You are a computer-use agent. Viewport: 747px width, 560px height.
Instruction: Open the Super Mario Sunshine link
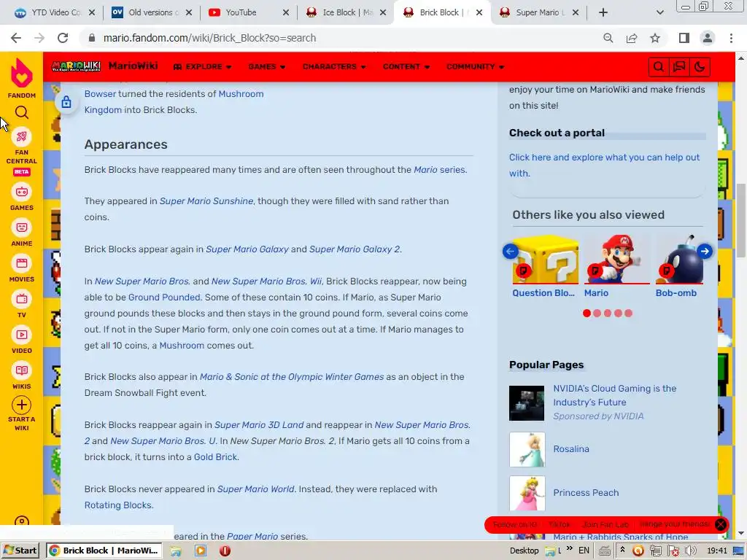coord(206,201)
